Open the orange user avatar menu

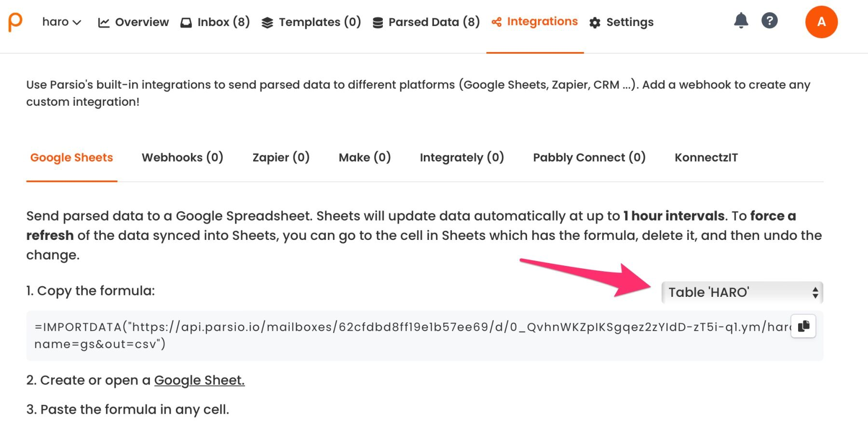click(x=821, y=22)
